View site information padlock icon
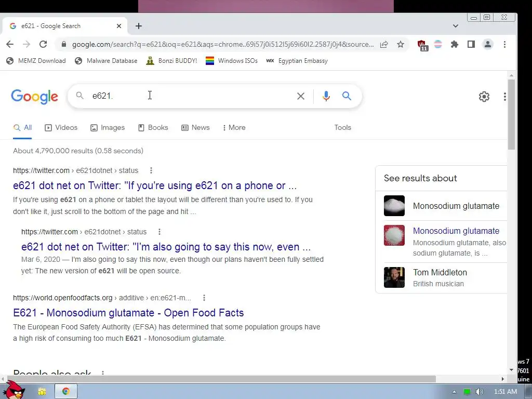Screen dimensions: 532x399 click(63, 44)
